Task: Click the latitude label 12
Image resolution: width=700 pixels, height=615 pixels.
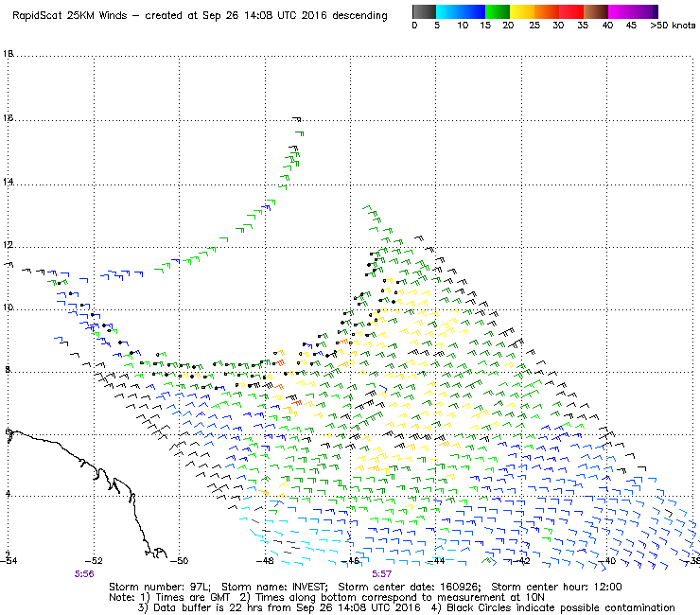Action: coord(8,245)
